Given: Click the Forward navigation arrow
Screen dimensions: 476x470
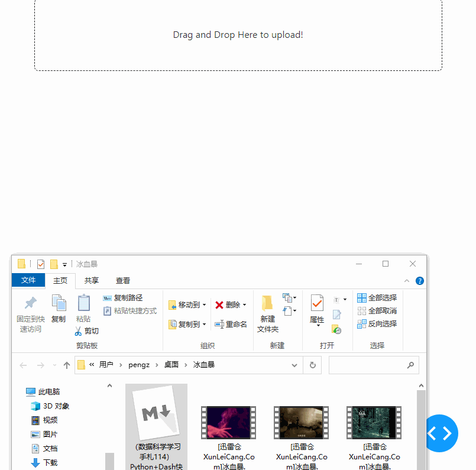Looking at the screenshot, I should tap(40, 365).
